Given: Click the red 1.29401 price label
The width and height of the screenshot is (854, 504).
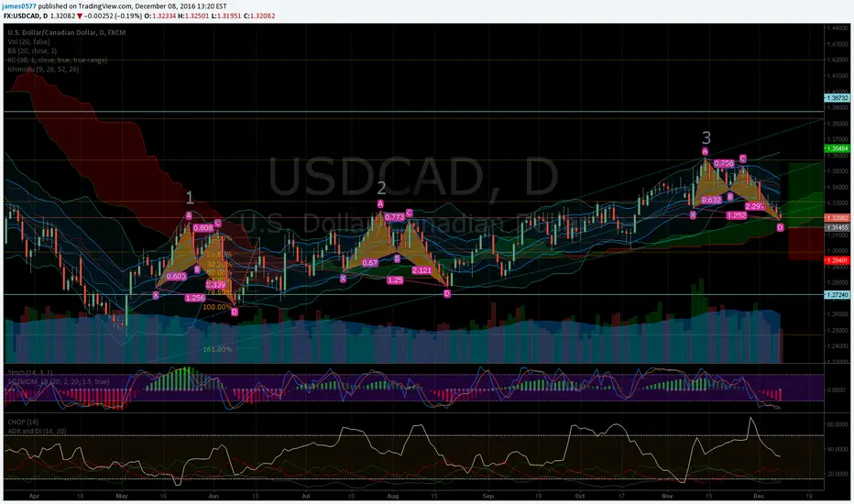Looking at the screenshot, I should 838,261.
